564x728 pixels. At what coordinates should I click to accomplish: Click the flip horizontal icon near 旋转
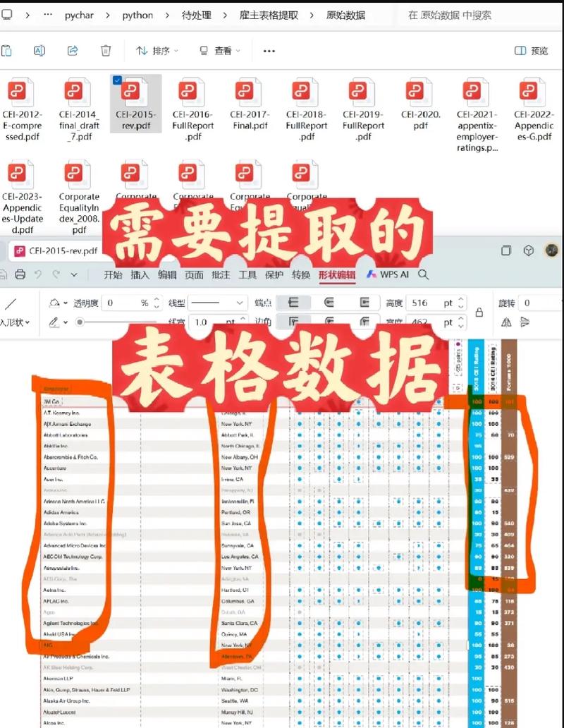pyautogui.click(x=505, y=322)
